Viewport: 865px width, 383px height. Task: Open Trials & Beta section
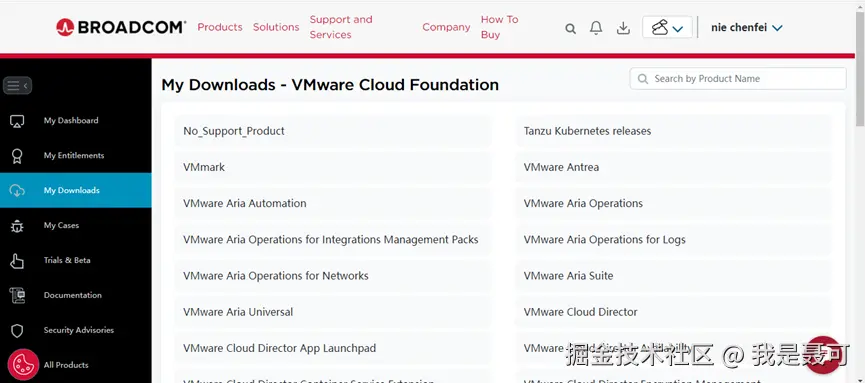click(x=67, y=260)
